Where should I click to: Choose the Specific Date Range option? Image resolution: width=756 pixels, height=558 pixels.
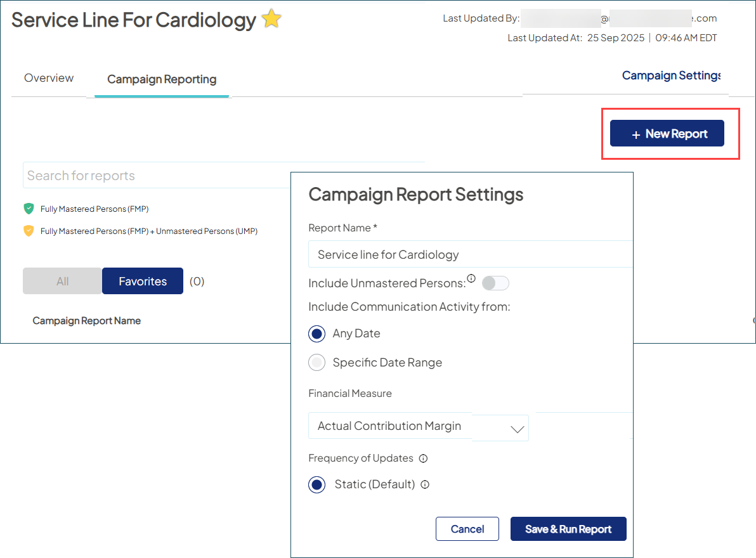click(316, 362)
